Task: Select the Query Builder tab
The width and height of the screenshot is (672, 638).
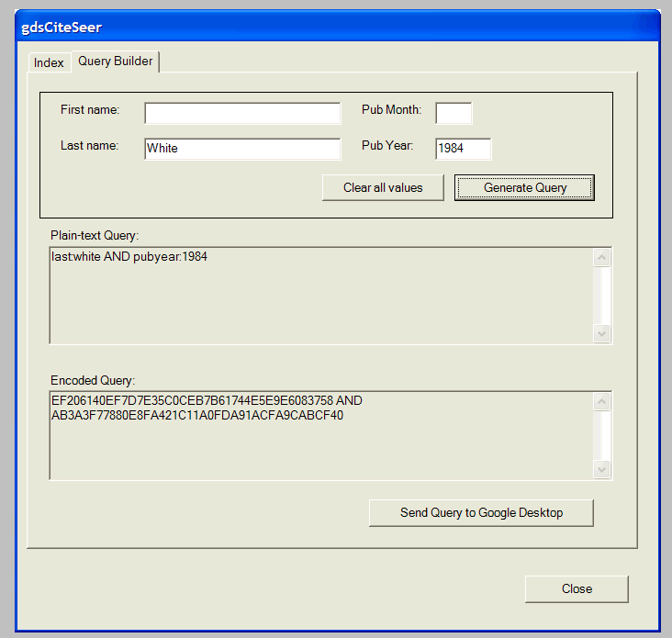Action: point(115,62)
